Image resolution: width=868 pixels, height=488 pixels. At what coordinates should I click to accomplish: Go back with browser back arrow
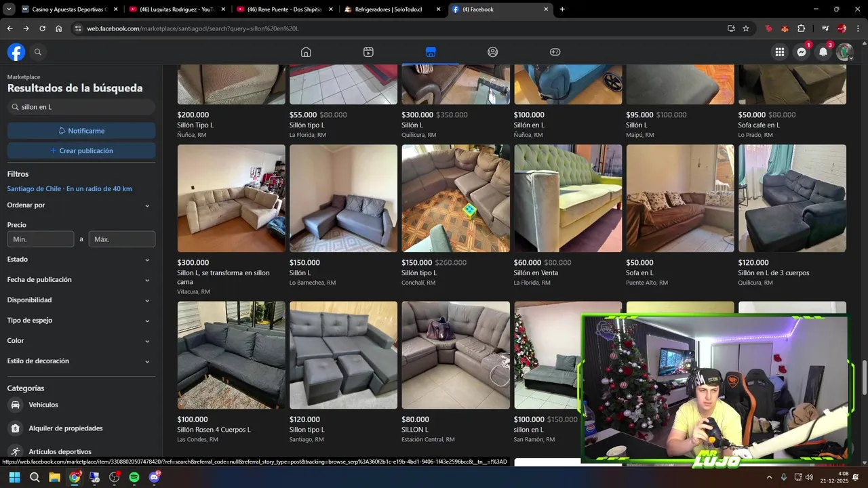(x=9, y=28)
